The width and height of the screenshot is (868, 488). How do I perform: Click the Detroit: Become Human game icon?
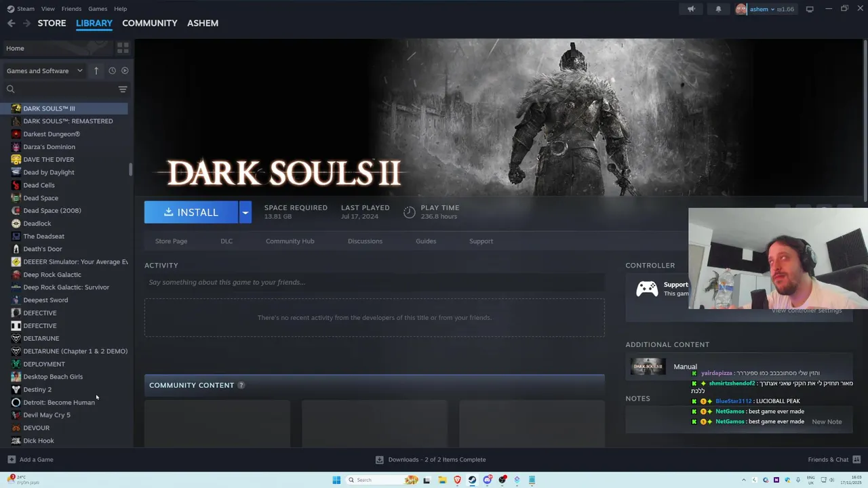[16, 403]
